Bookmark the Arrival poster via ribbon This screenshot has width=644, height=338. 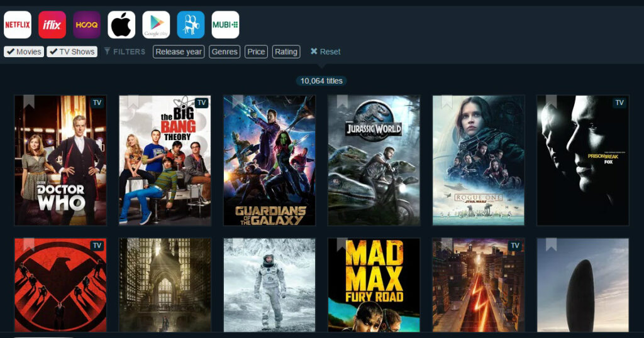coord(551,244)
